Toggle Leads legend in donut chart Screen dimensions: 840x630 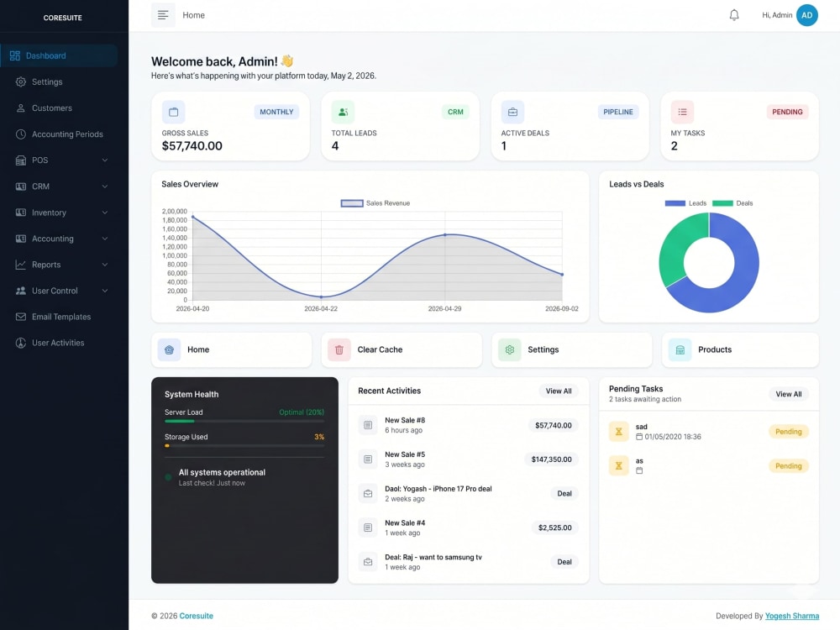[685, 203]
